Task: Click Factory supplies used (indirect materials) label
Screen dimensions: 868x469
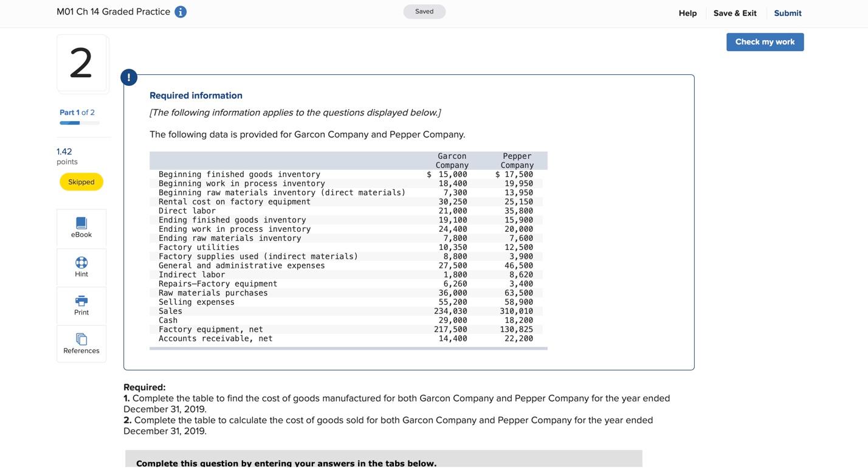Action: (258, 257)
